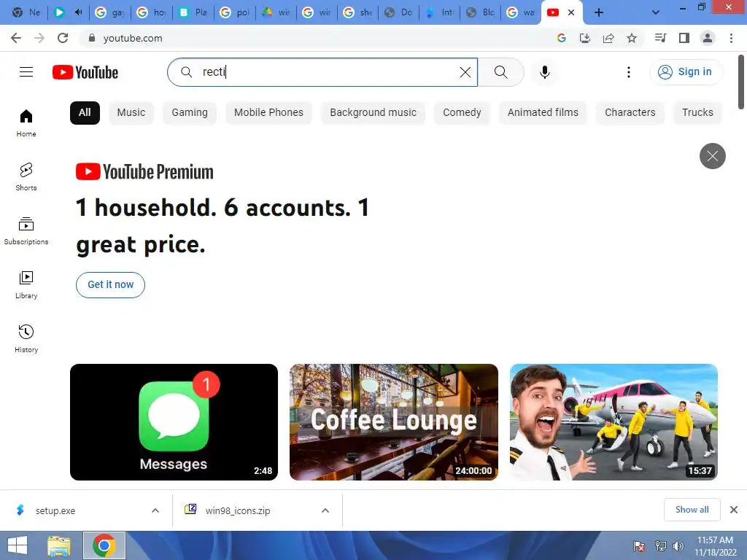The width and height of the screenshot is (747, 560).
Task: Close the active YouTube tab
Action: (571, 12)
